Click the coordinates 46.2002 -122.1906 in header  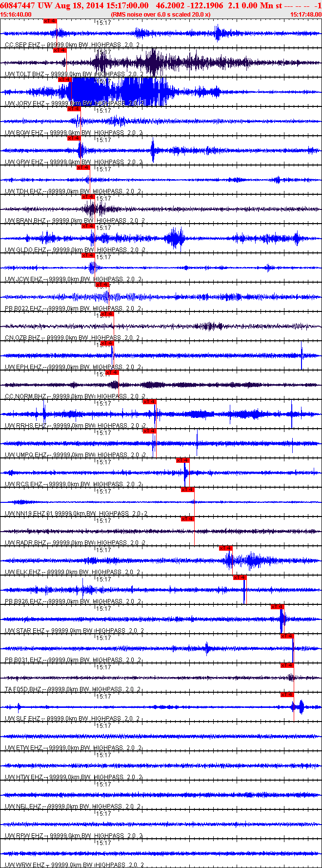tap(190, 5)
